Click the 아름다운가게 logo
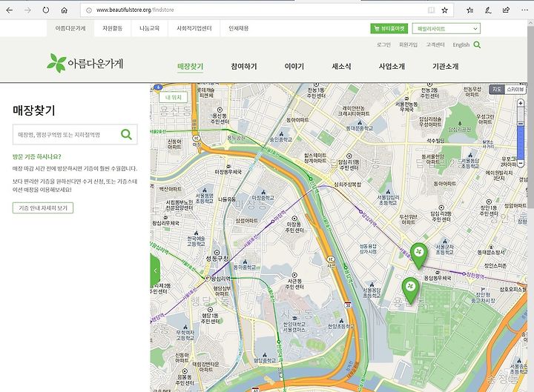 click(x=85, y=63)
